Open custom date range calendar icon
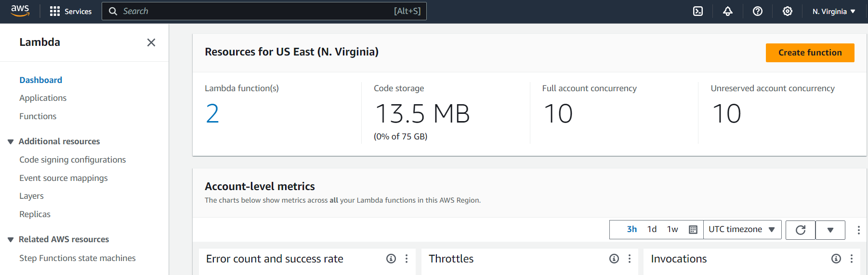Viewport: 868px width, 275px height. click(693, 230)
